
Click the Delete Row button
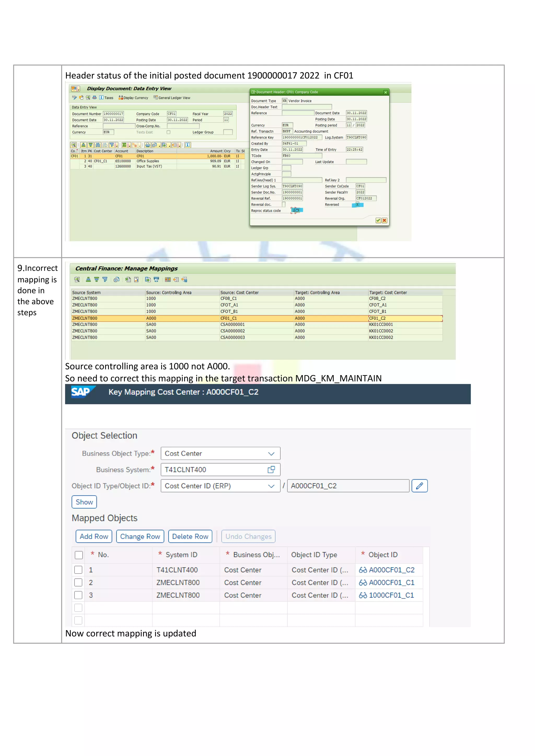(x=190, y=537)
